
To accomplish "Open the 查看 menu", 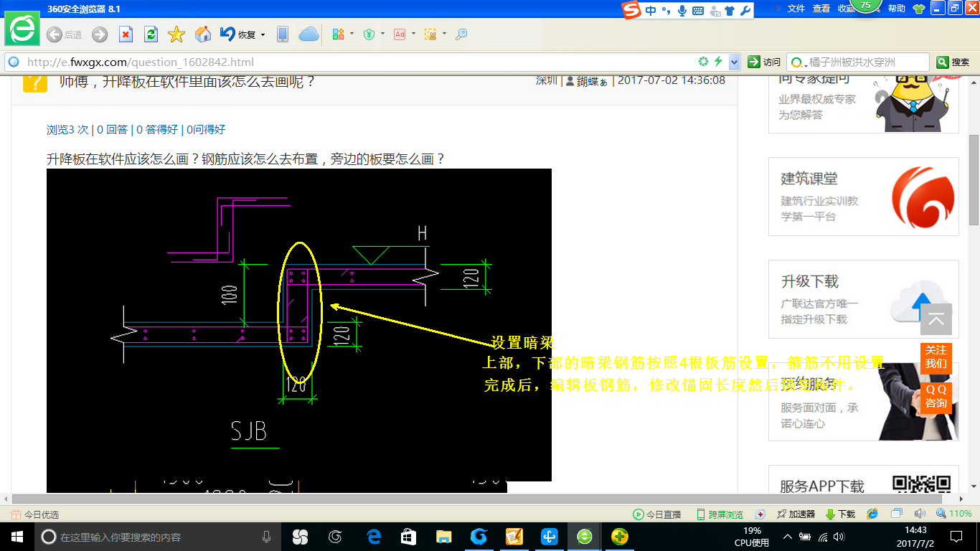I will click(x=821, y=9).
